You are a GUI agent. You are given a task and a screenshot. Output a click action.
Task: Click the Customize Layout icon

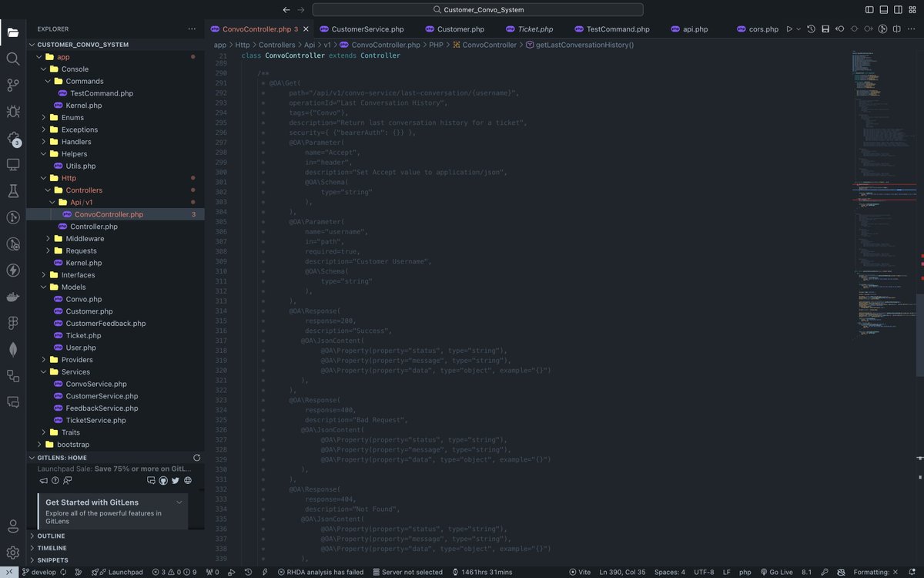click(913, 9)
